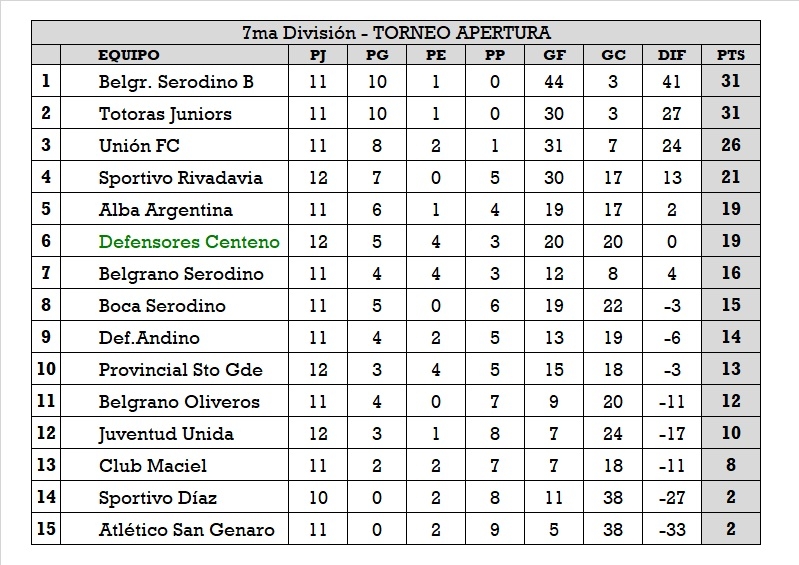Click Atlético San Genaro team name
Screen dimensions: 799x565
coord(187,529)
